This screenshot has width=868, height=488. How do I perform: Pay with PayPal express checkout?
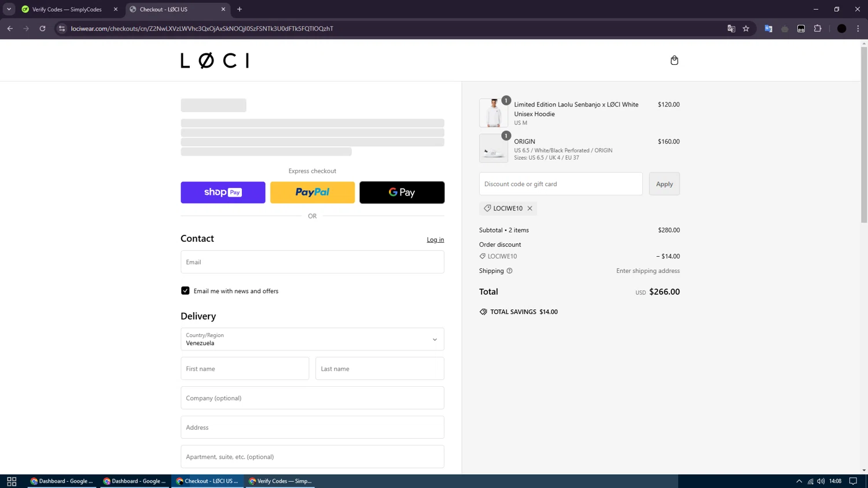312,193
